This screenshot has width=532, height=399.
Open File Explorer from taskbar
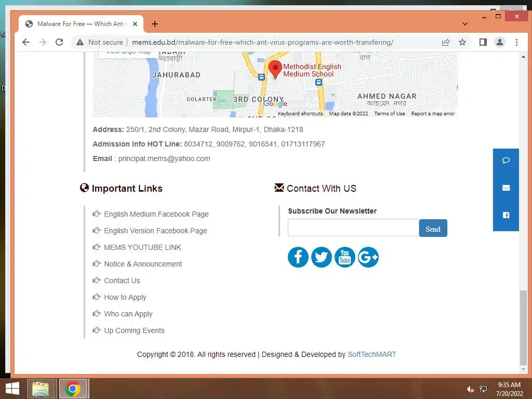pyautogui.click(x=41, y=389)
